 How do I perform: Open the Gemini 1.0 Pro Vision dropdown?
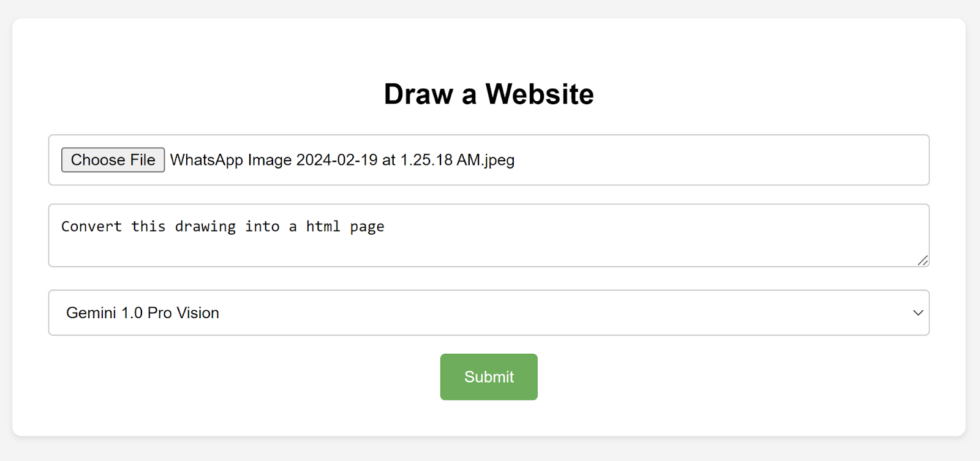point(488,313)
